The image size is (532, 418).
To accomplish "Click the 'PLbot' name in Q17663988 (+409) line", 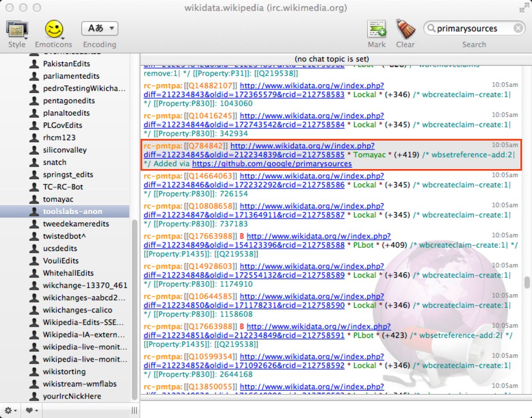I will point(364,245).
